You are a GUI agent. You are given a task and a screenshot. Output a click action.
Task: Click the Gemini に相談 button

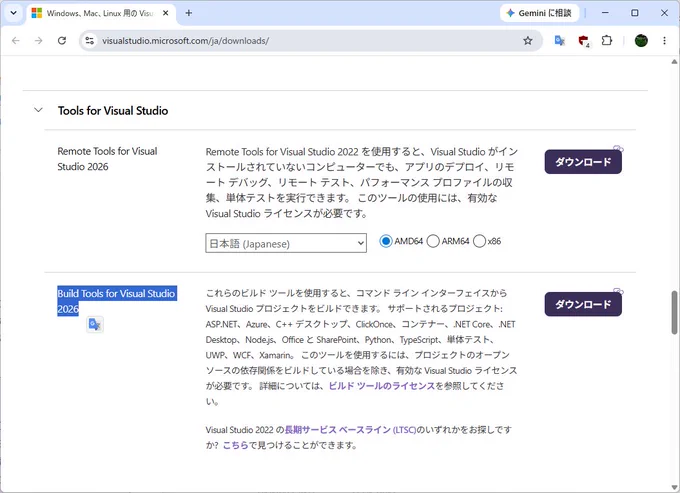tap(539, 13)
